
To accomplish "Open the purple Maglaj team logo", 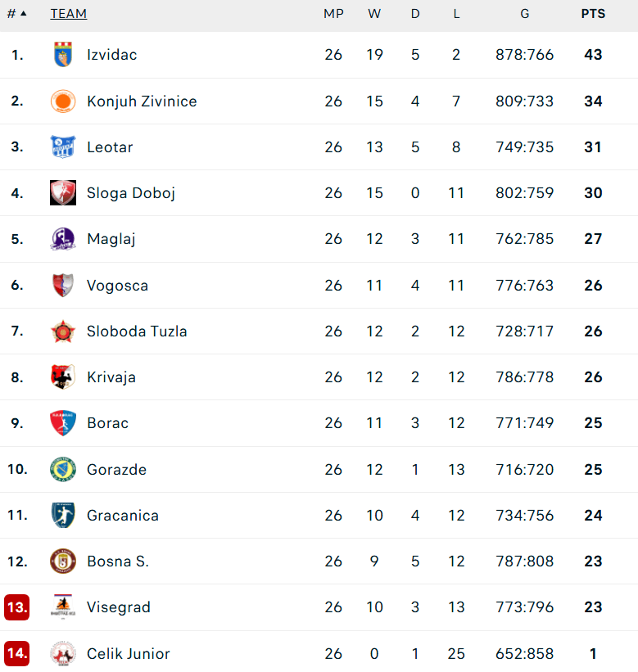I will pyautogui.click(x=63, y=239).
